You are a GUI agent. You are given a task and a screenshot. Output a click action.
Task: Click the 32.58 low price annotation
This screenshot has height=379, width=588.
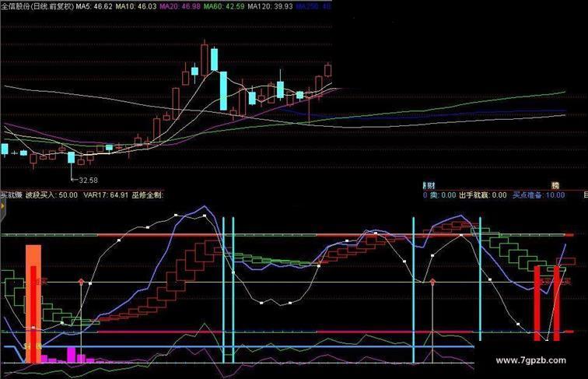[88, 181]
